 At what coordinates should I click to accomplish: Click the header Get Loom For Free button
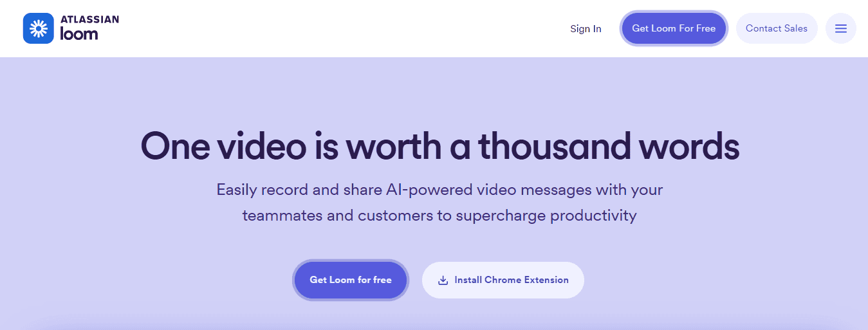point(674,28)
